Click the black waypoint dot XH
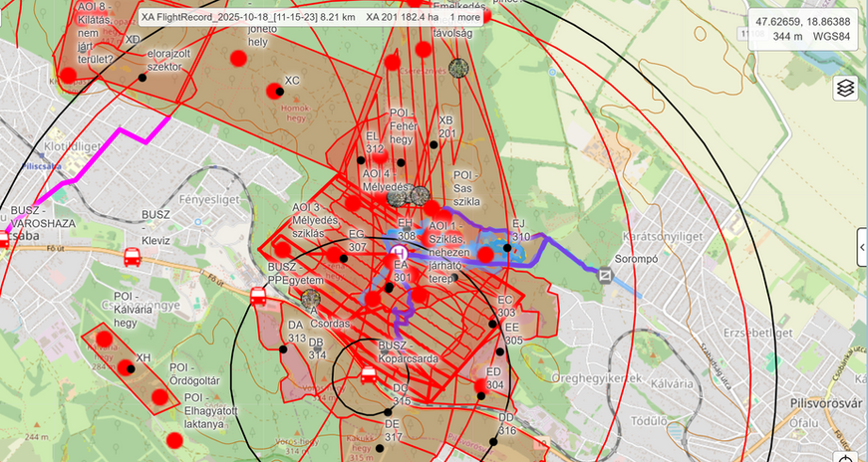Image resolution: width=868 pixels, height=462 pixels. click(126, 367)
